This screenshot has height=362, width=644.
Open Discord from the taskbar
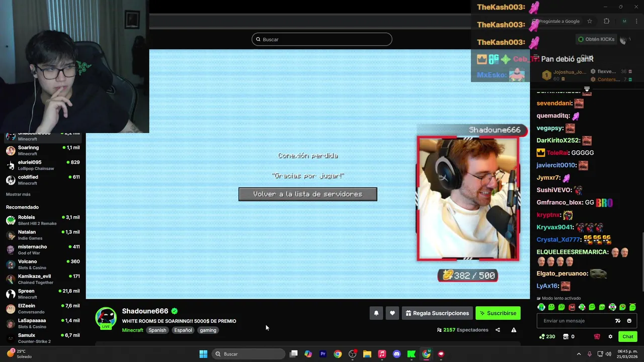[396, 354]
